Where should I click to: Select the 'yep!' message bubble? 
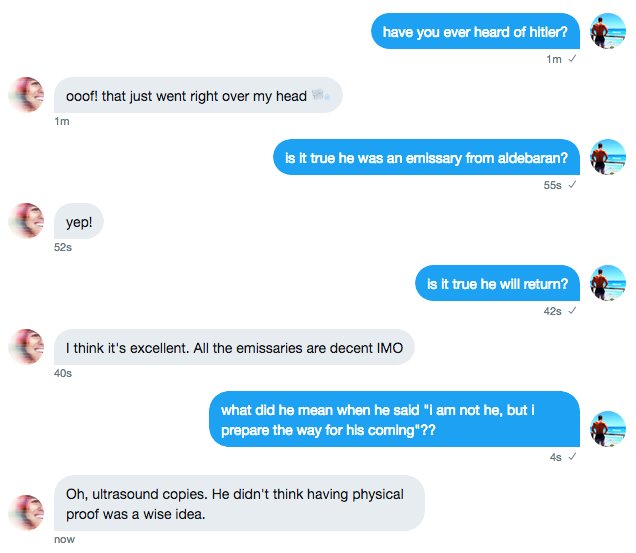pyautogui.click(x=79, y=221)
